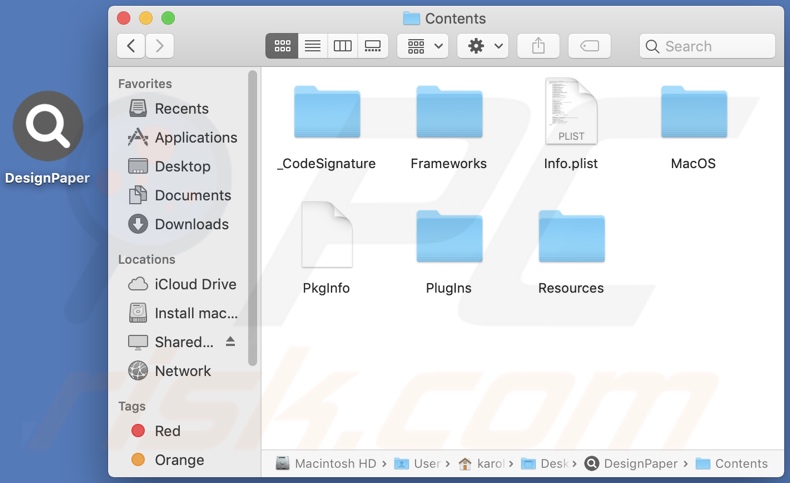Click Macintosh HD in the path bar
The height and width of the screenshot is (483, 790).
326,463
